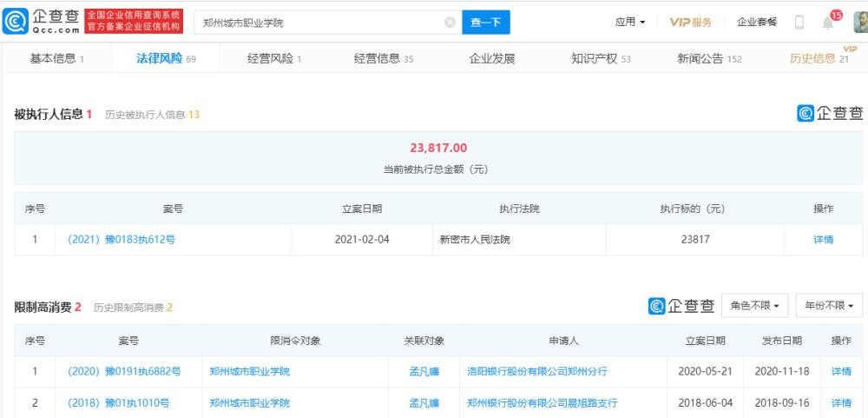This screenshot has width=868, height=418.
Task: Open the 角色不限 role filter dropdown
Action: pyautogui.click(x=754, y=306)
